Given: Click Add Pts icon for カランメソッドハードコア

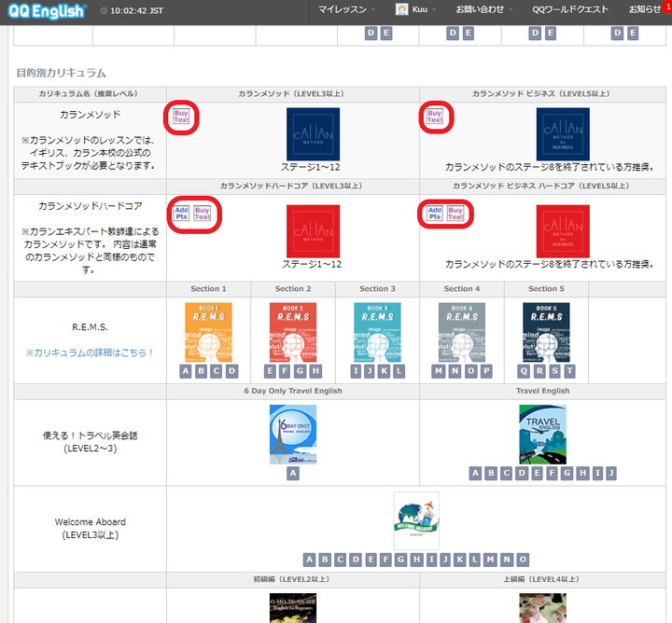Looking at the screenshot, I should click(x=181, y=214).
